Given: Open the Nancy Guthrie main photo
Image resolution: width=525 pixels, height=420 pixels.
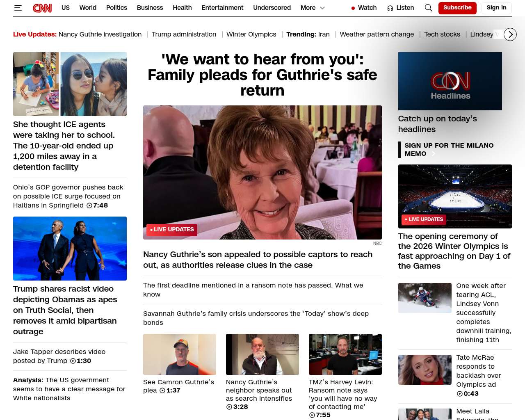Looking at the screenshot, I should point(262,172).
